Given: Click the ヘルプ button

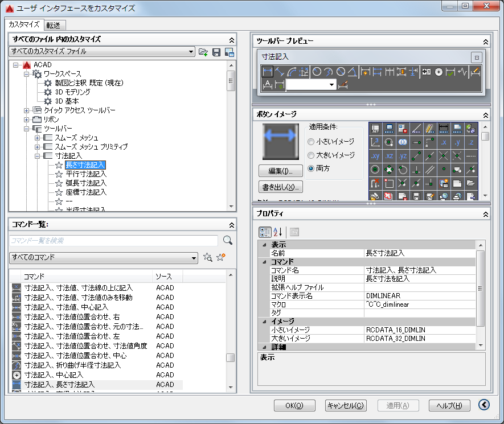Looking at the screenshot, I should (449, 405).
